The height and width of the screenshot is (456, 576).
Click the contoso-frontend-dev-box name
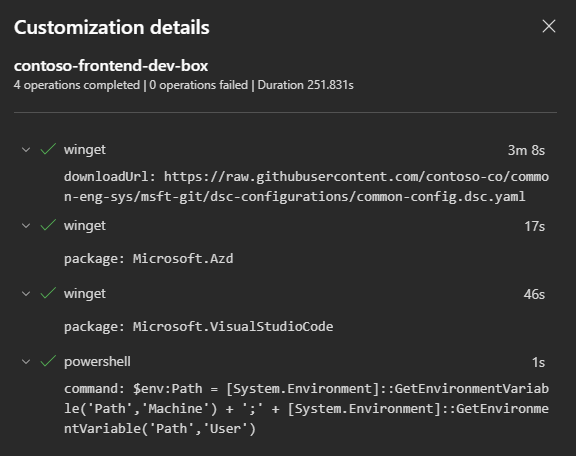(111, 66)
